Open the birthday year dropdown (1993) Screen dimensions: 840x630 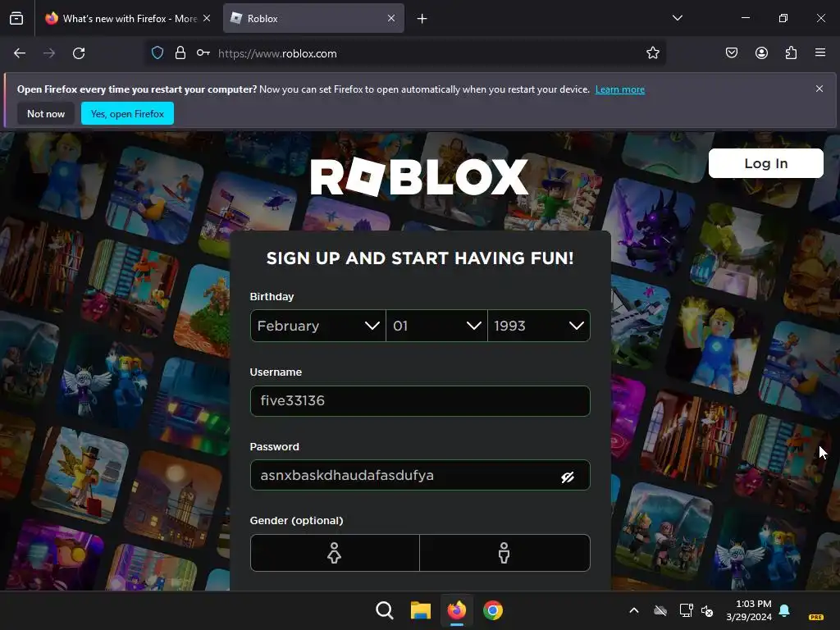point(539,326)
